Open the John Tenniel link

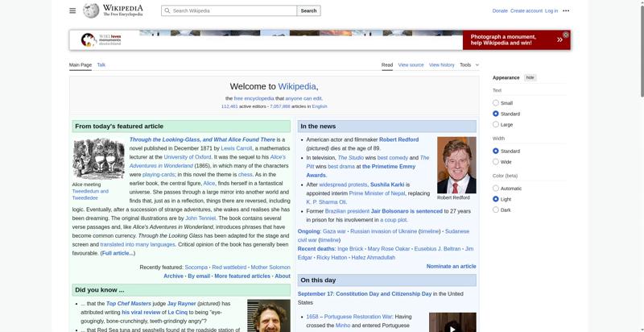point(200,218)
